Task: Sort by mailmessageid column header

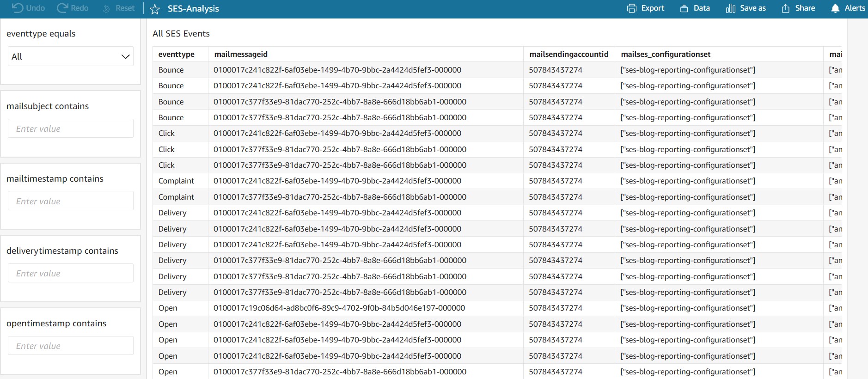Action: tap(241, 54)
